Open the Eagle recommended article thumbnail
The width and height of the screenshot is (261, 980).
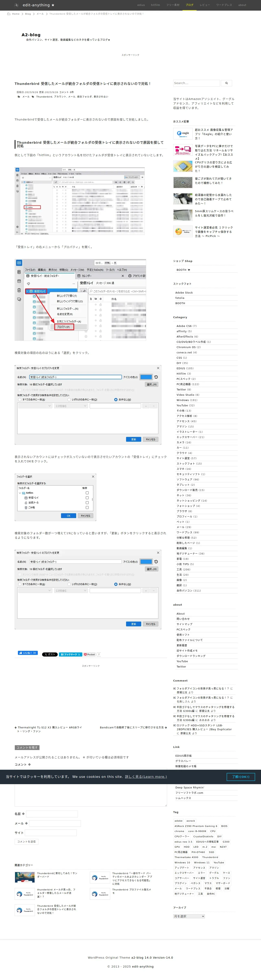(183, 134)
